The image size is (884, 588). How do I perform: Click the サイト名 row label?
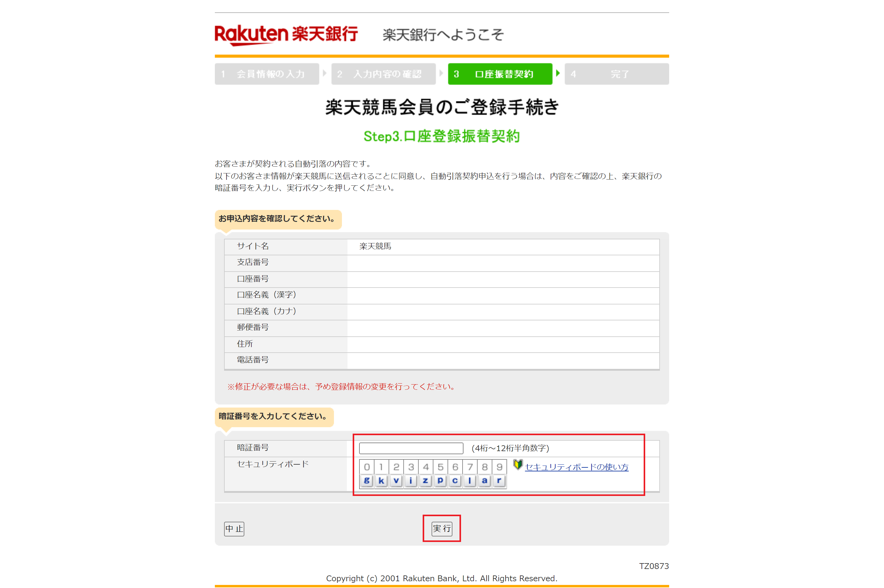click(252, 246)
